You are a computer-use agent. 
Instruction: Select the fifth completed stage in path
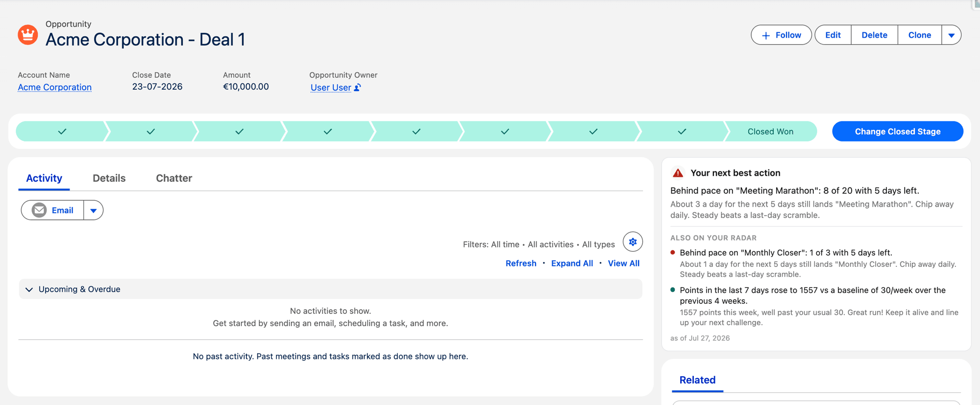click(x=416, y=131)
